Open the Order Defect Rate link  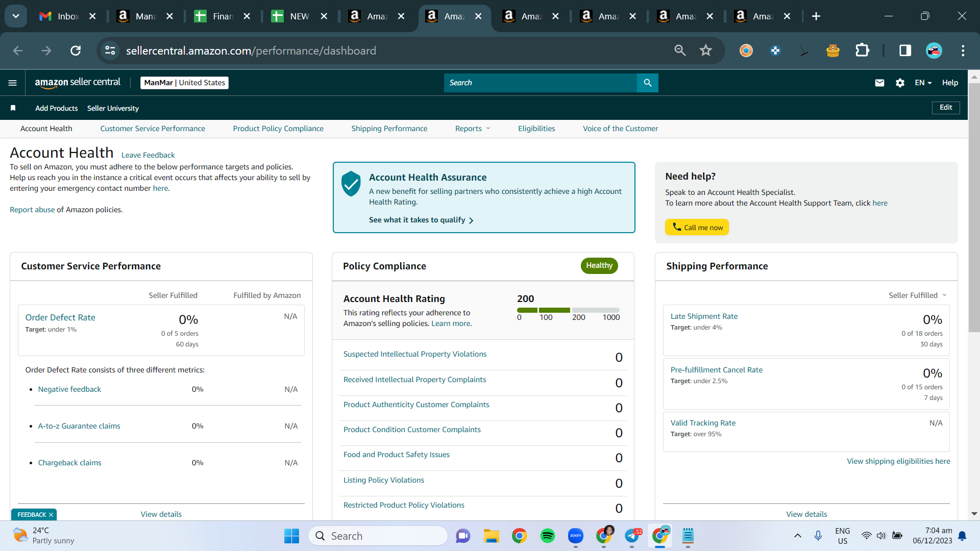click(x=60, y=317)
